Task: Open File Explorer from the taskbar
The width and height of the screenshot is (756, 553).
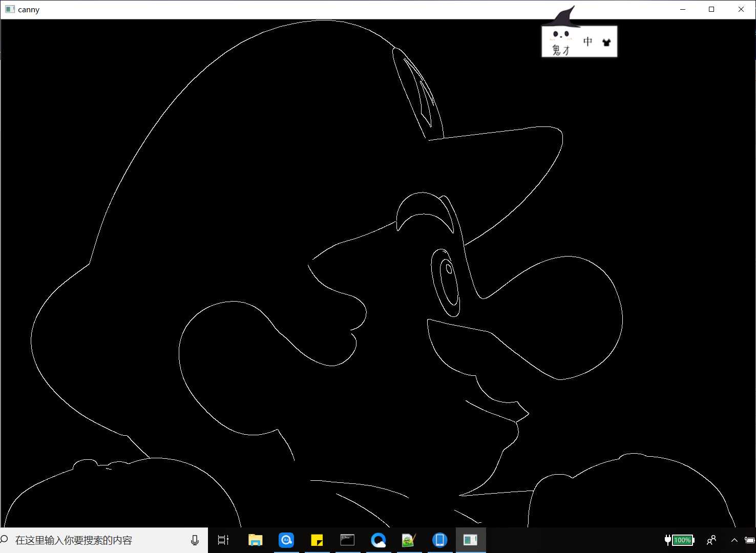Action: 255,540
